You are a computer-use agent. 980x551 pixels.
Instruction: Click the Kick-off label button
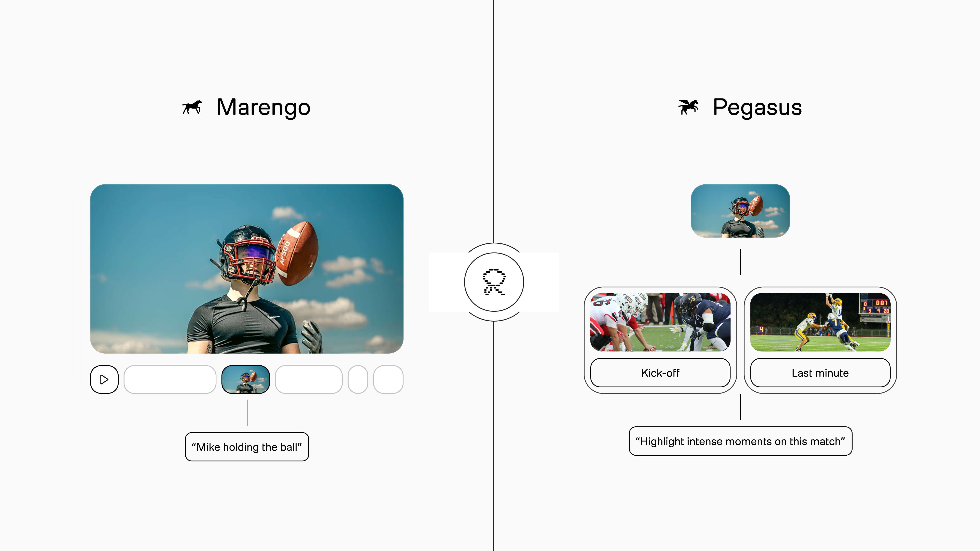[x=660, y=373]
